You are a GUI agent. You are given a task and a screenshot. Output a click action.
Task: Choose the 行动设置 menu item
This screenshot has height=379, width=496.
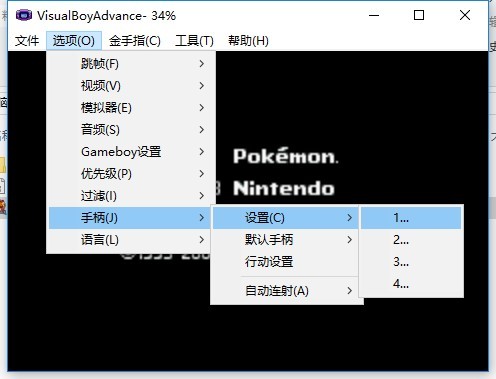[x=286, y=262]
